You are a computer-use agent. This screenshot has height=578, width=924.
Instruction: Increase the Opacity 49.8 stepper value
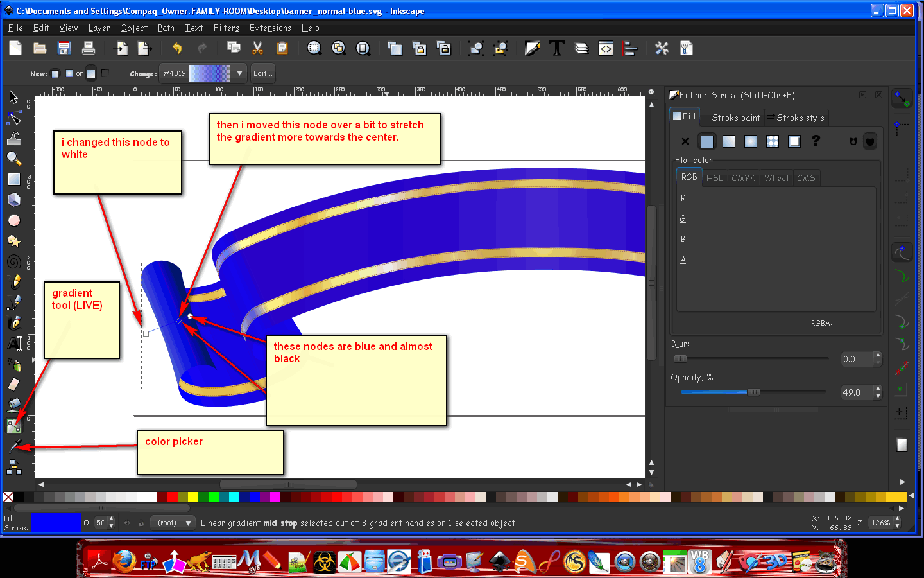(x=878, y=389)
